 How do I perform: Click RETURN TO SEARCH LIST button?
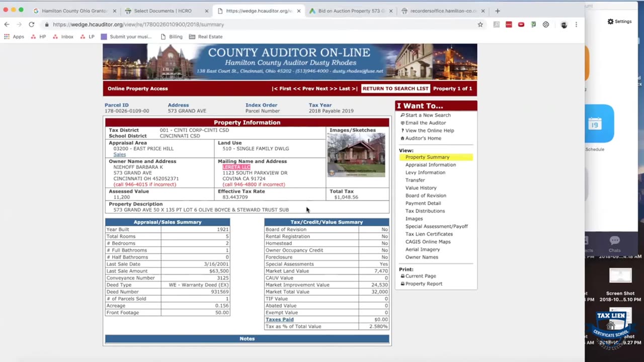pos(395,88)
